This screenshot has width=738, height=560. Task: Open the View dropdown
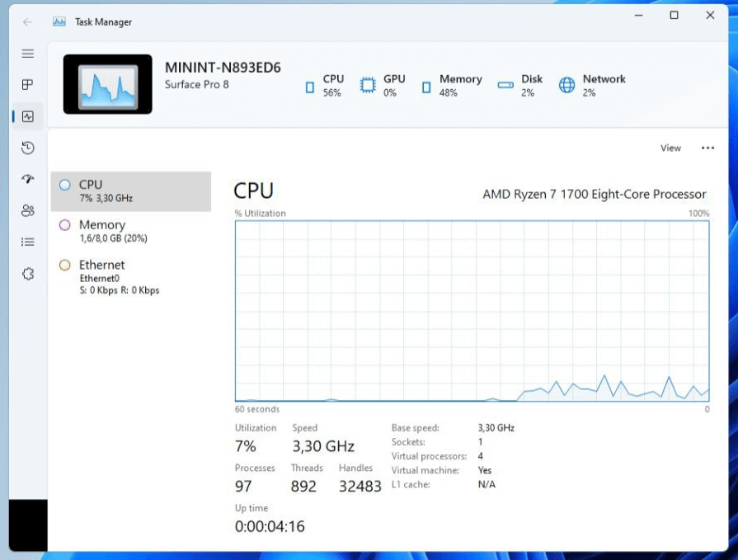[x=670, y=148]
